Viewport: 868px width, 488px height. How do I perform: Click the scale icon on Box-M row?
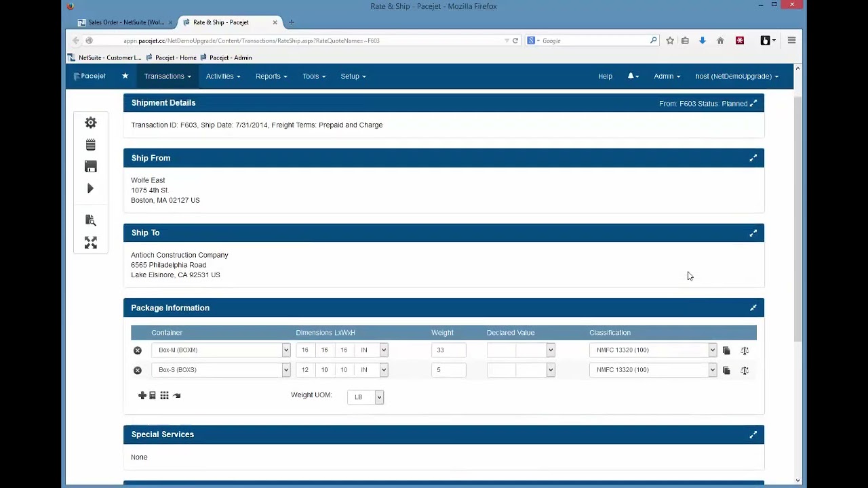pos(745,350)
